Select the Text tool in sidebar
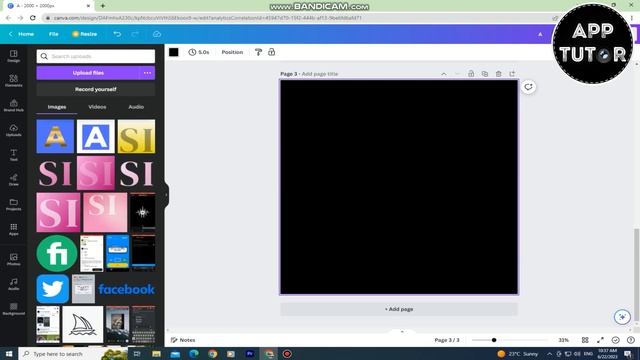The width and height of the screenshot is (640, 360). pyautogui.click(x=13, y=155)
